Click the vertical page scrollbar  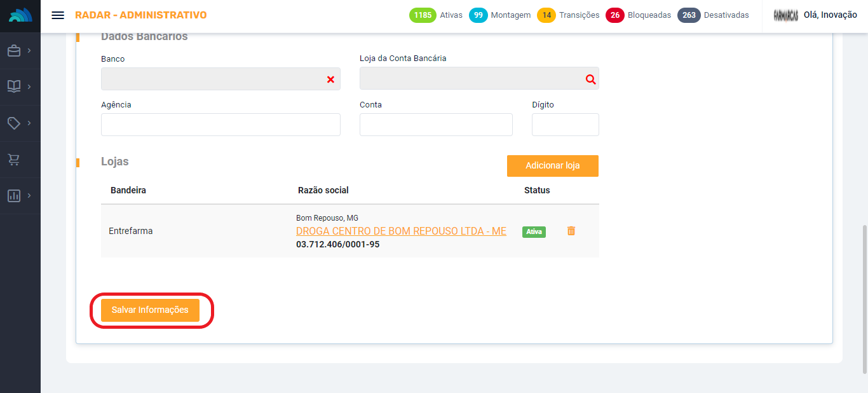tap(863, 299)
